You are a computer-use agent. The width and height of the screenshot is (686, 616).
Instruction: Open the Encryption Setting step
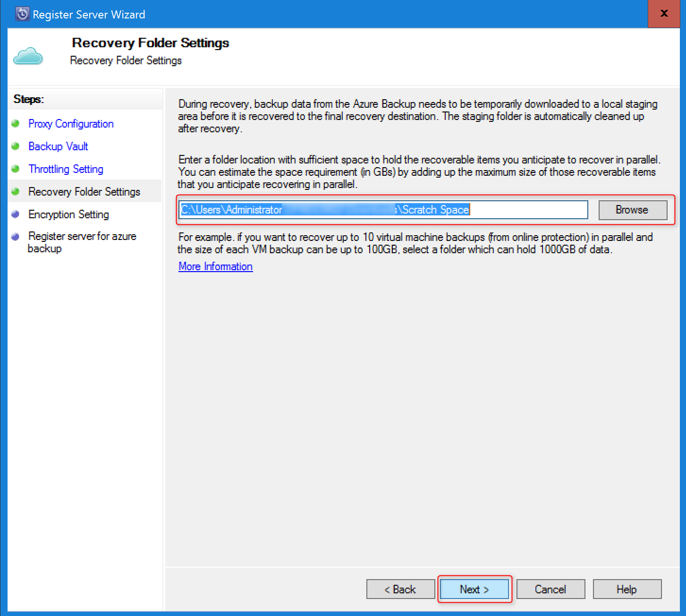68,214
